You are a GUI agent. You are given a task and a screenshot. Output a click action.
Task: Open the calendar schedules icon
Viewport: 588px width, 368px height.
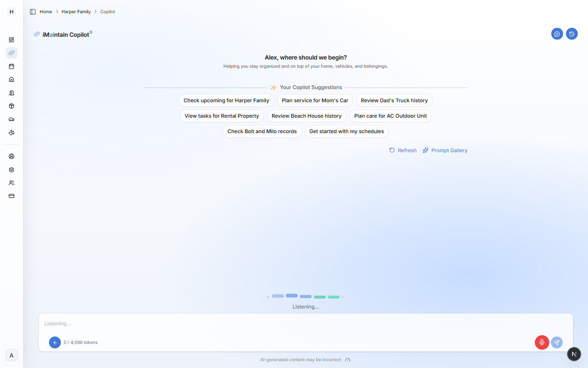coord(11,66)
